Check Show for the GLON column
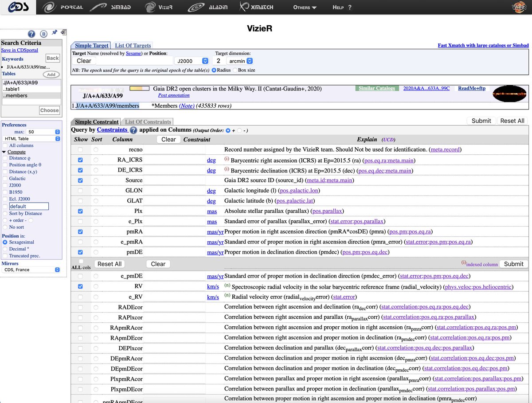Image resolution: width=532 pixels, height=403 pixels. click(80, 191)
